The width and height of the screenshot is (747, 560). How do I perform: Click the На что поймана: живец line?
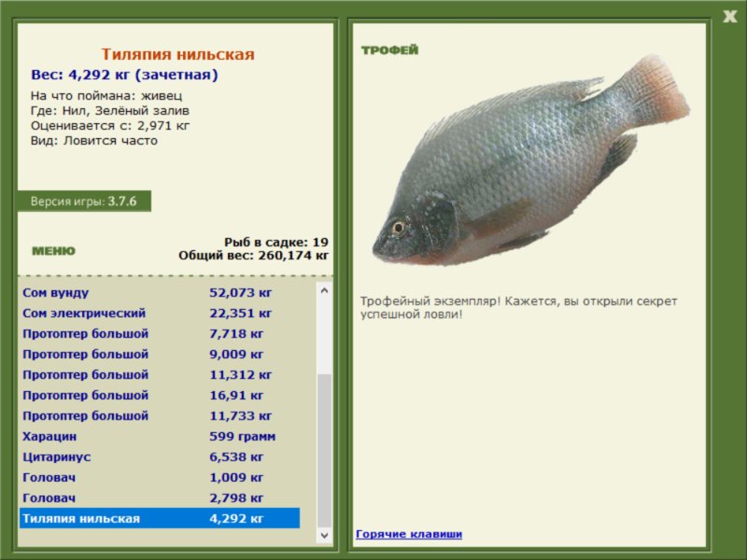(x=106, y=96)
